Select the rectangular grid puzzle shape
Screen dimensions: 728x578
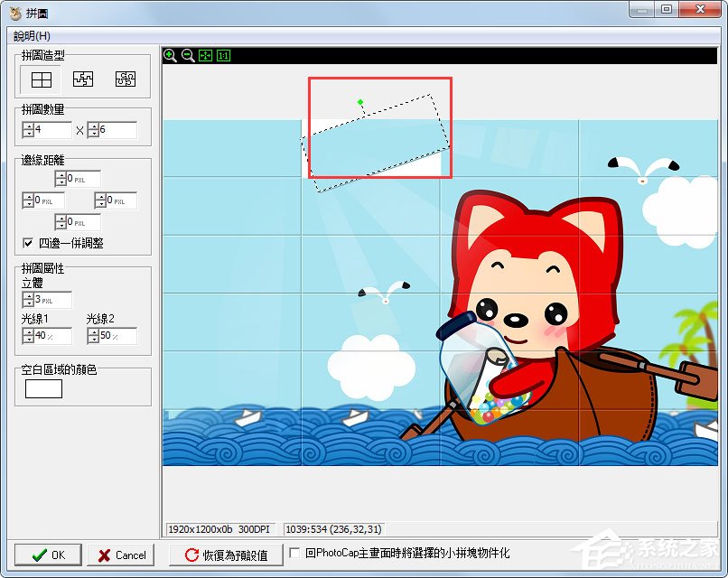[x=41, y=79]
